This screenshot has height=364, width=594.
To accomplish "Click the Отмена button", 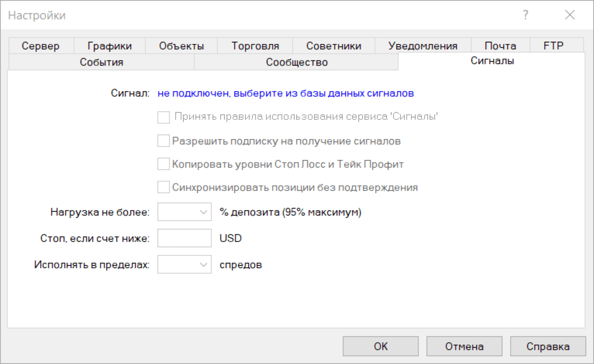I will coord(464,346).
